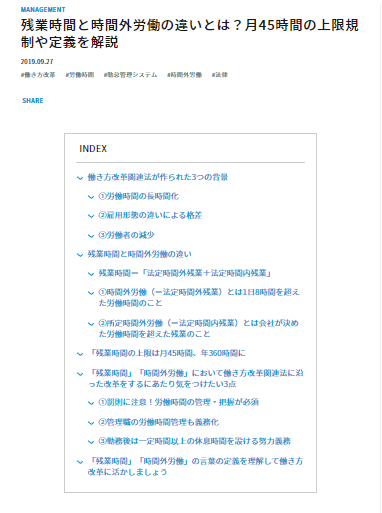
Task: Click chevron beside ③勤務後は一定時間以上の休息時間 entry
Action: (x=91, y=442)
